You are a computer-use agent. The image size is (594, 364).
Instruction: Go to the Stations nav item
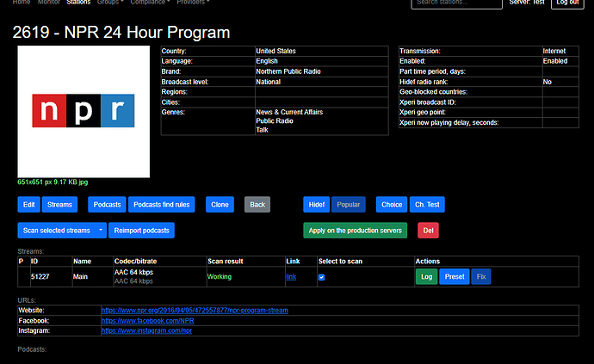78,3
